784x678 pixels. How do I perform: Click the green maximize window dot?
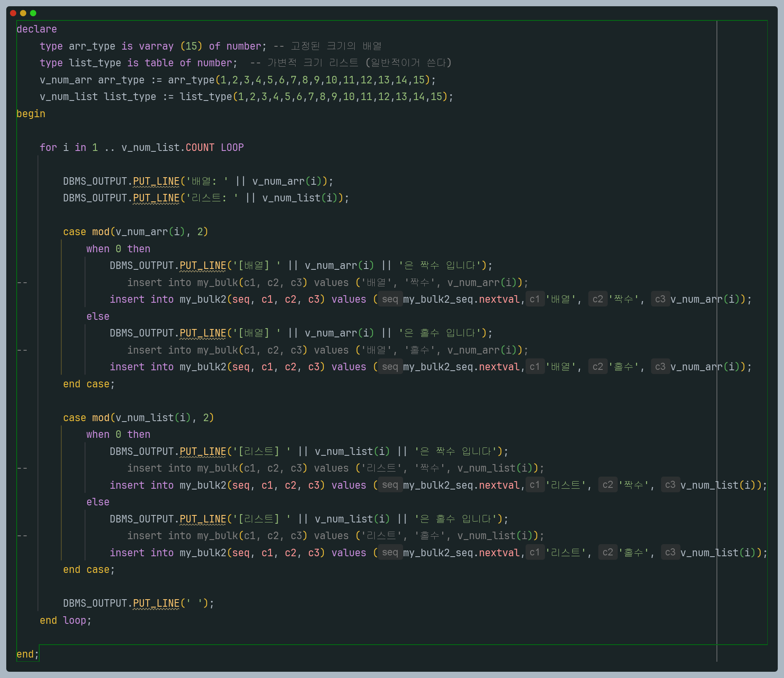[x=33, y=13]
